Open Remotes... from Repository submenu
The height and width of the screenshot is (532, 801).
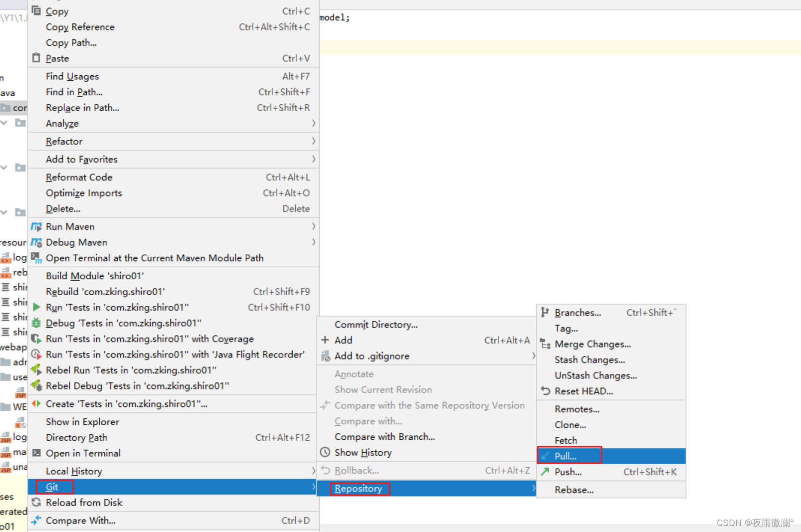click(x=611, y=409)
